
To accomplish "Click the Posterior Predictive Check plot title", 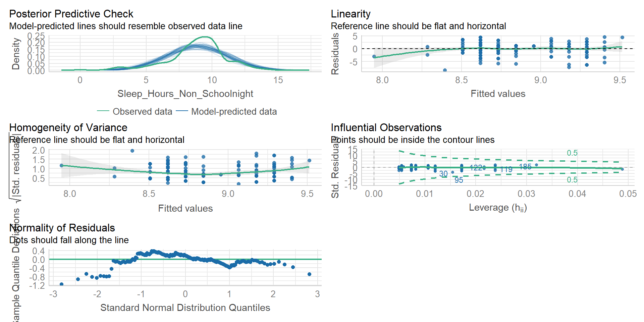I will tap(71, 14).
